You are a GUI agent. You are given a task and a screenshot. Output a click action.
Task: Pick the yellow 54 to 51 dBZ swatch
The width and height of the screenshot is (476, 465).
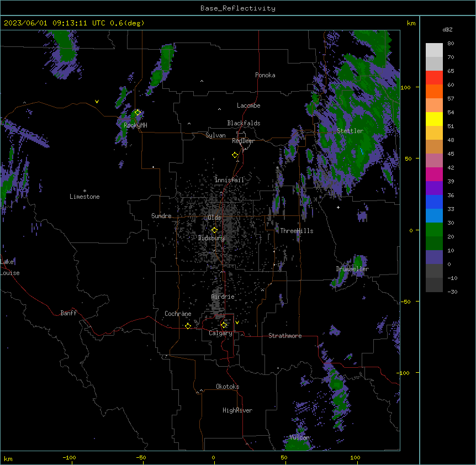click(434, 119)
